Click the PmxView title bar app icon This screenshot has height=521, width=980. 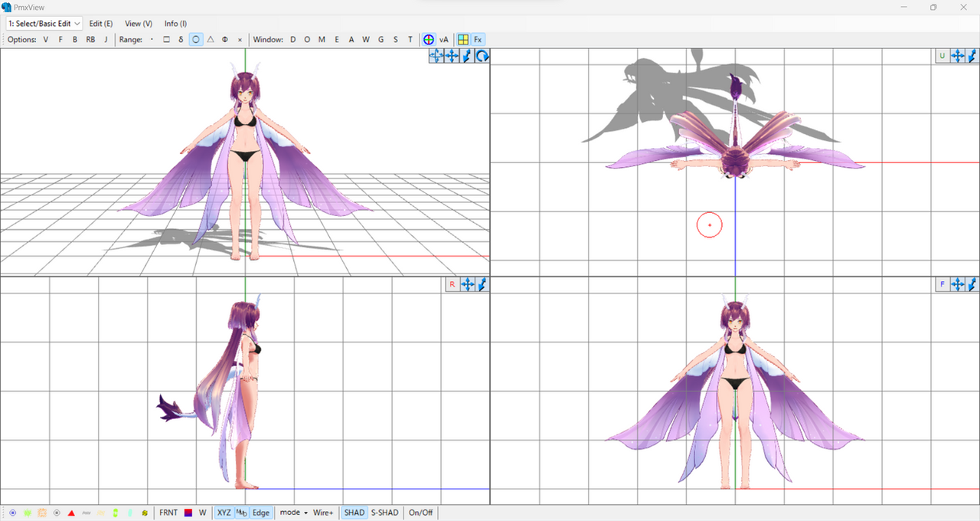(x=7, y=7)
